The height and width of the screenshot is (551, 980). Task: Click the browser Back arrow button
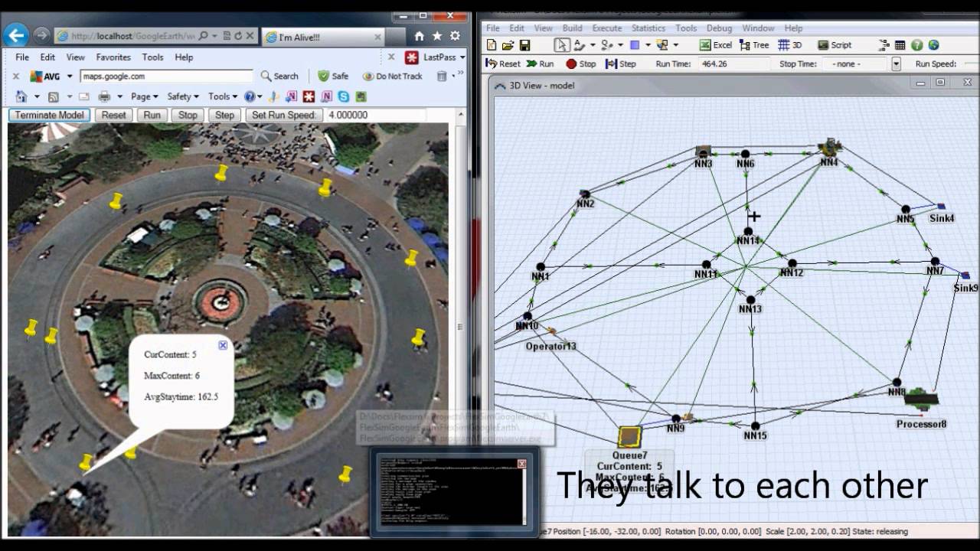click(x=16, y=35)
